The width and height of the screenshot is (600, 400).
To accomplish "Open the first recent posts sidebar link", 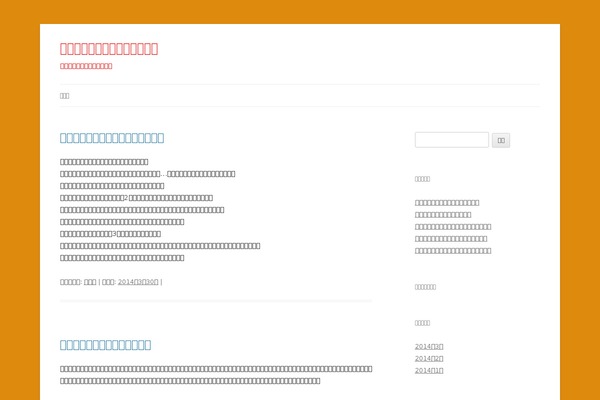I will 447,203.
